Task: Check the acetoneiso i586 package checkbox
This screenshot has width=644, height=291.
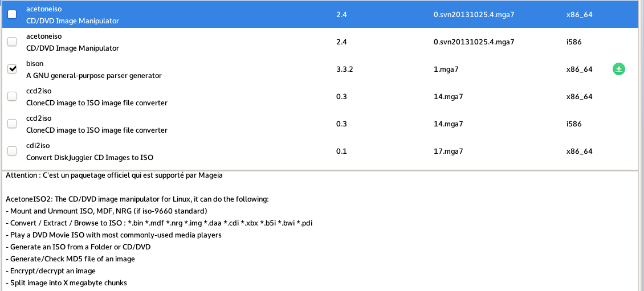Action: coord(13,42)
